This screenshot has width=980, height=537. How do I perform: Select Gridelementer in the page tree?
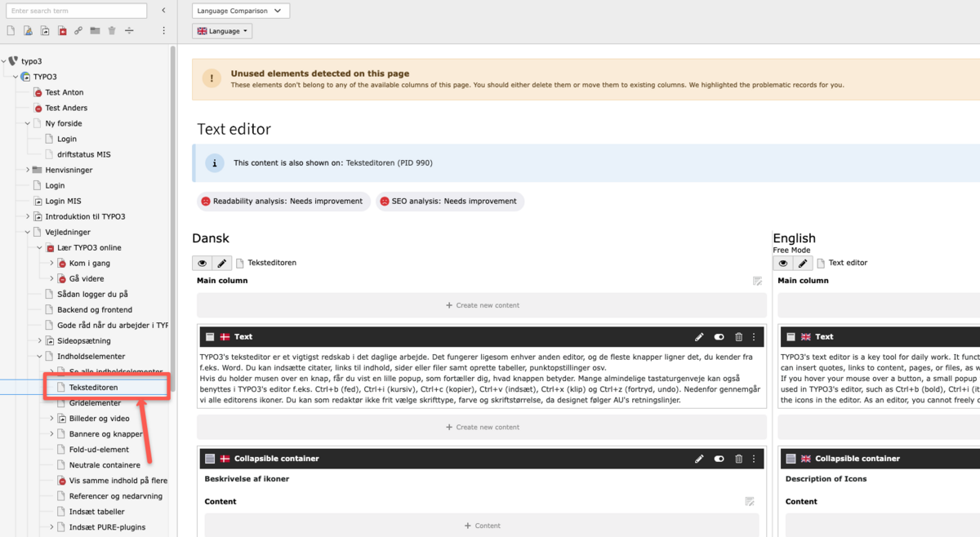click(95, 403)
